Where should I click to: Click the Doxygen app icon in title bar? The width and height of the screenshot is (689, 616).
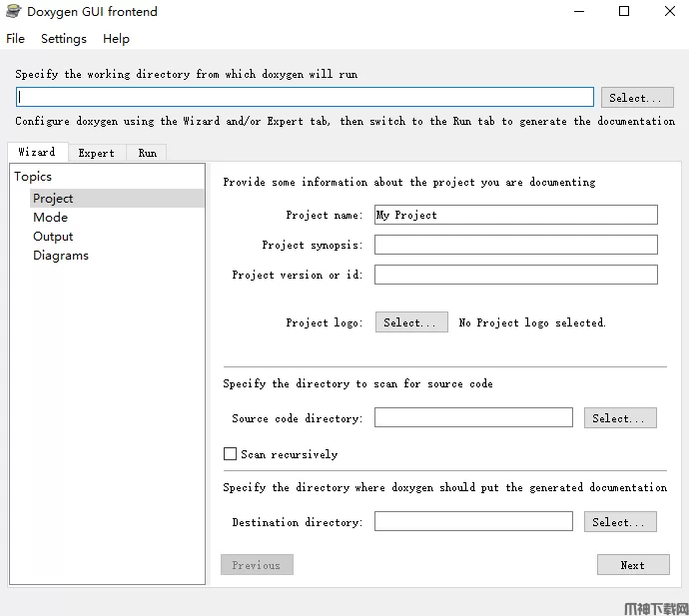tap(13, 12)
